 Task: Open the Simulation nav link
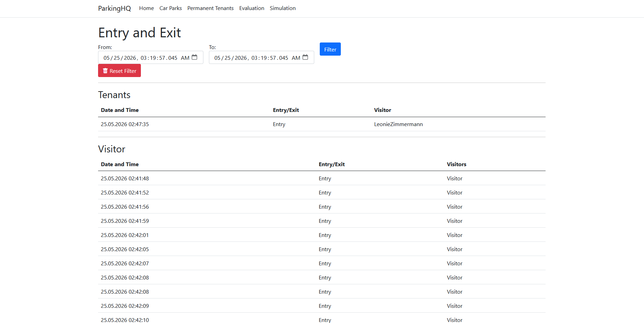coord(282,8)
